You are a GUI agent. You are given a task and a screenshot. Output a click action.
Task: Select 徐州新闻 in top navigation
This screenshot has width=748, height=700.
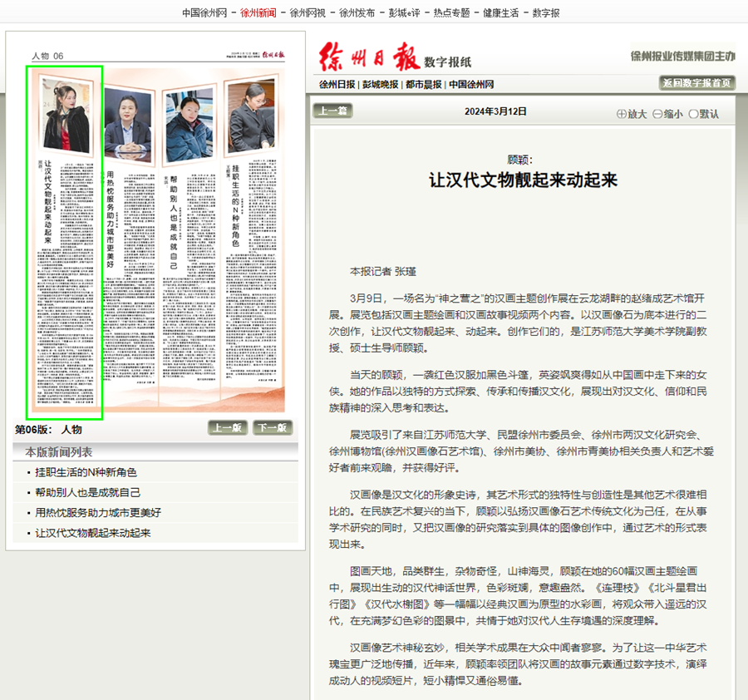click(258, 12)
